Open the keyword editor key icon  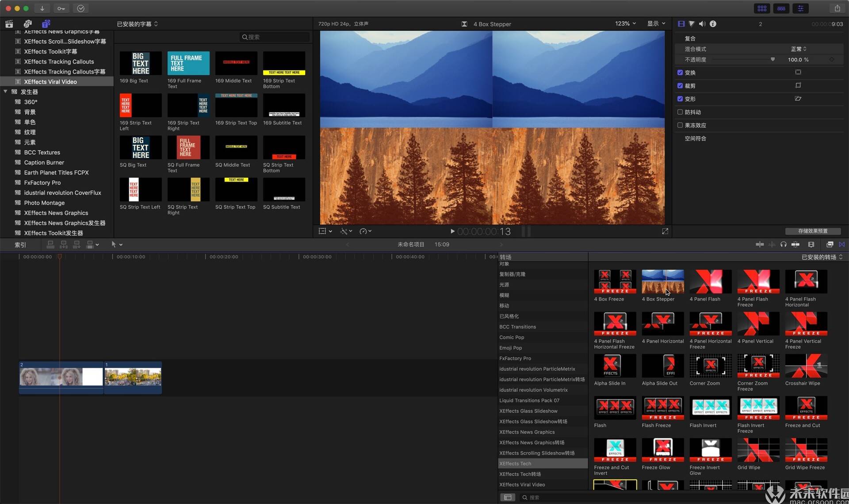[x=61, y=8]
